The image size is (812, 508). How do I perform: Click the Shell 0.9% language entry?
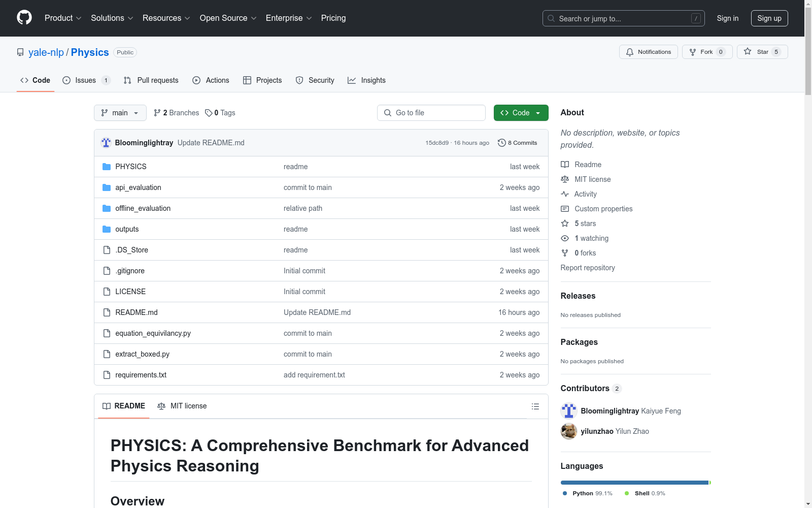tap(645, 493)
